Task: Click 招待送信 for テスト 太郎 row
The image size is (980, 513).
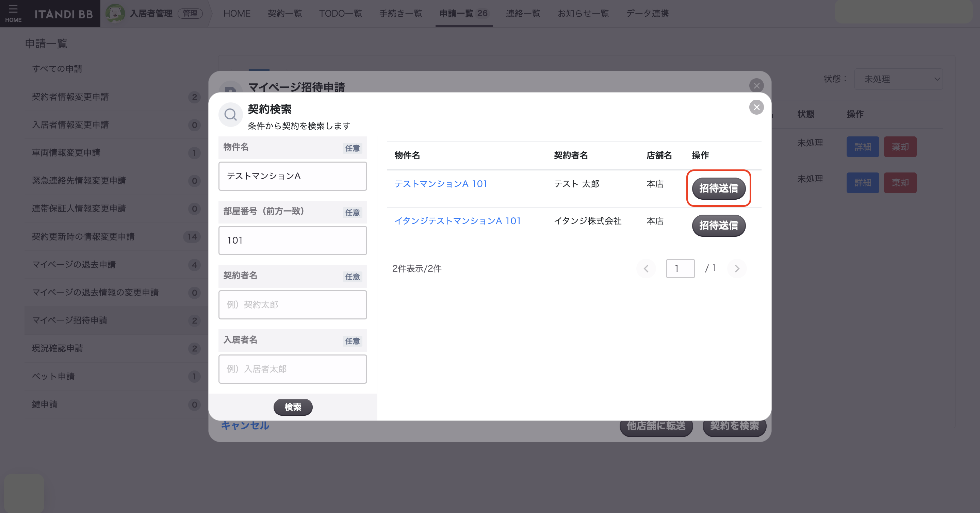Action: (x=719, y=188)
